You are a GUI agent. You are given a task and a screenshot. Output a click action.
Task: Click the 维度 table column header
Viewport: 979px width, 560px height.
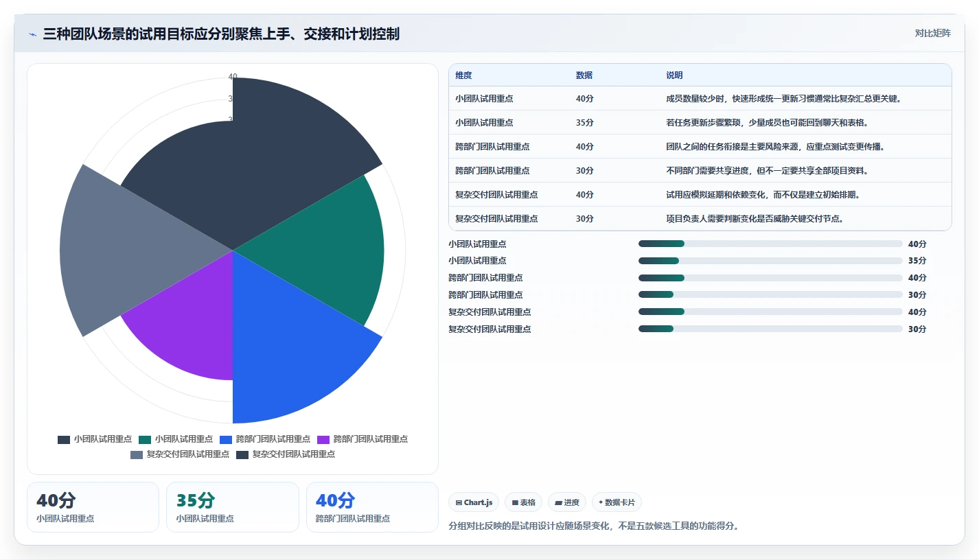coord(463,75)
